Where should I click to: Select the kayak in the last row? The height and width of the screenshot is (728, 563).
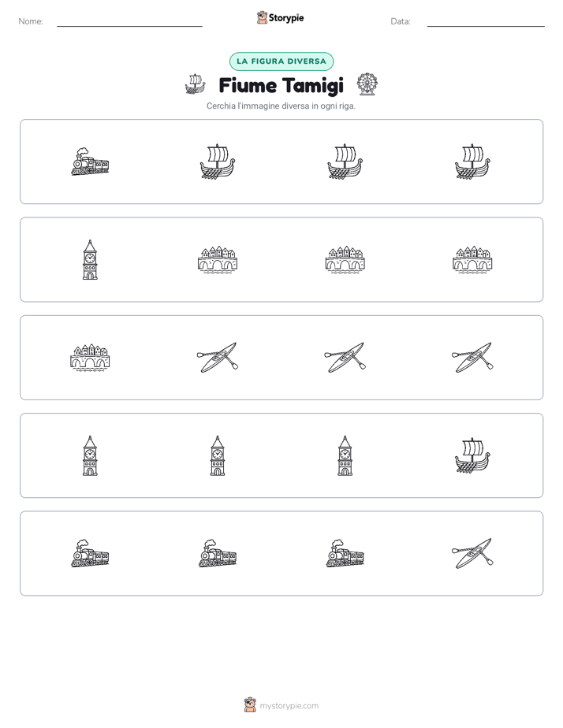[472, 553]
